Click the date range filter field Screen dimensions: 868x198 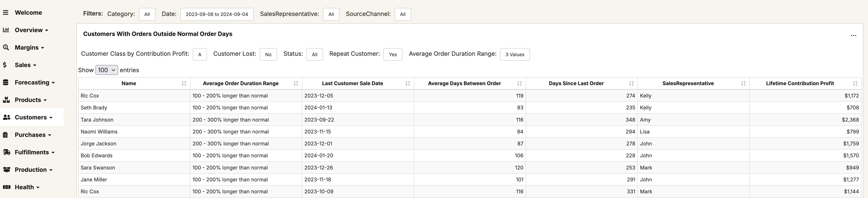click(x=217, y=14)
